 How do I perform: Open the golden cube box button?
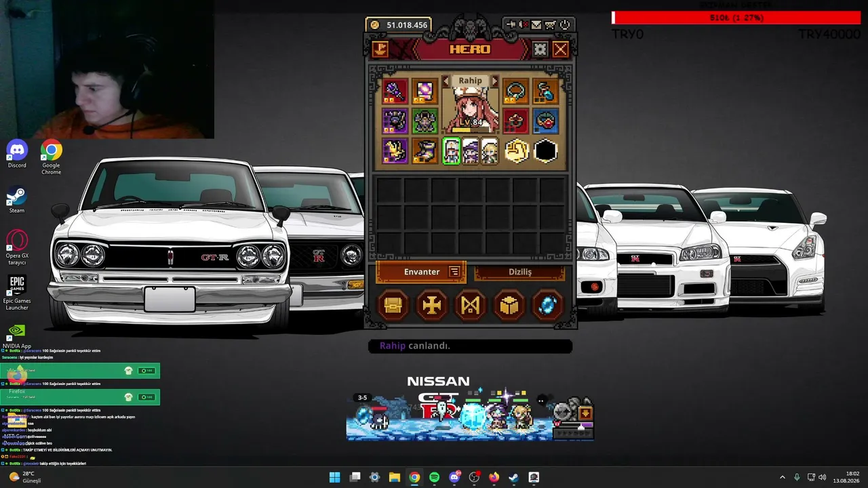(509, 306)
